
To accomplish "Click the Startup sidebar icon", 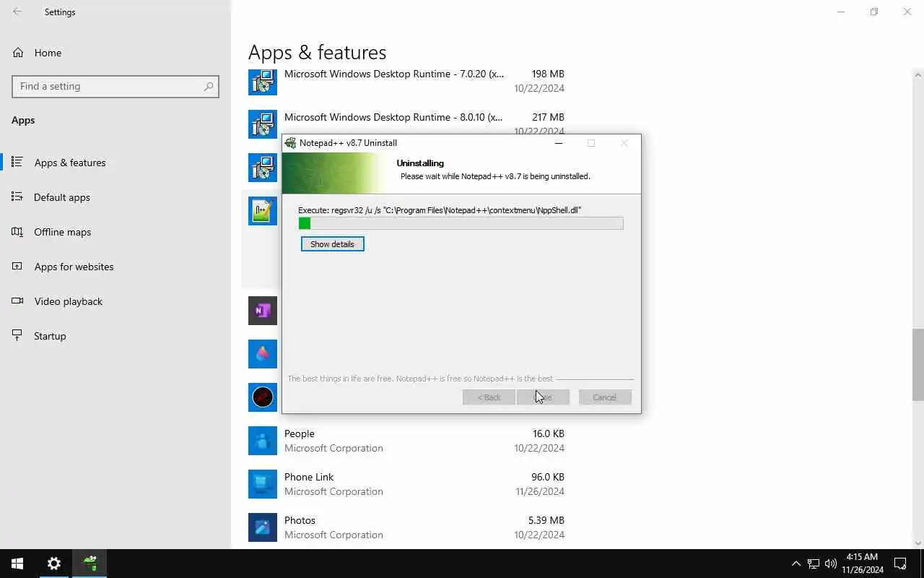I will click(17, 335).
